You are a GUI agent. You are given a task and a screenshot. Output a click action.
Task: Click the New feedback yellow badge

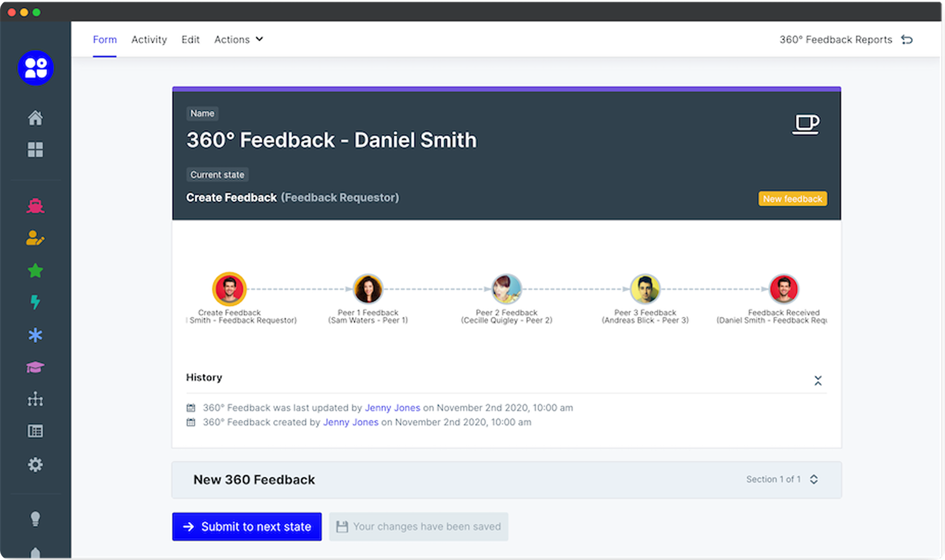tap(792, 198)
